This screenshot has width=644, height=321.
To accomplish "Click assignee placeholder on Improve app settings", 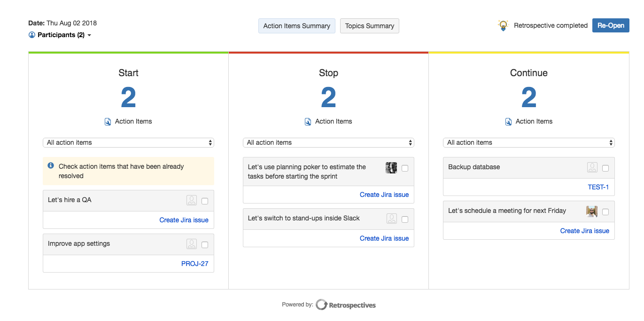I will (192, 244).
